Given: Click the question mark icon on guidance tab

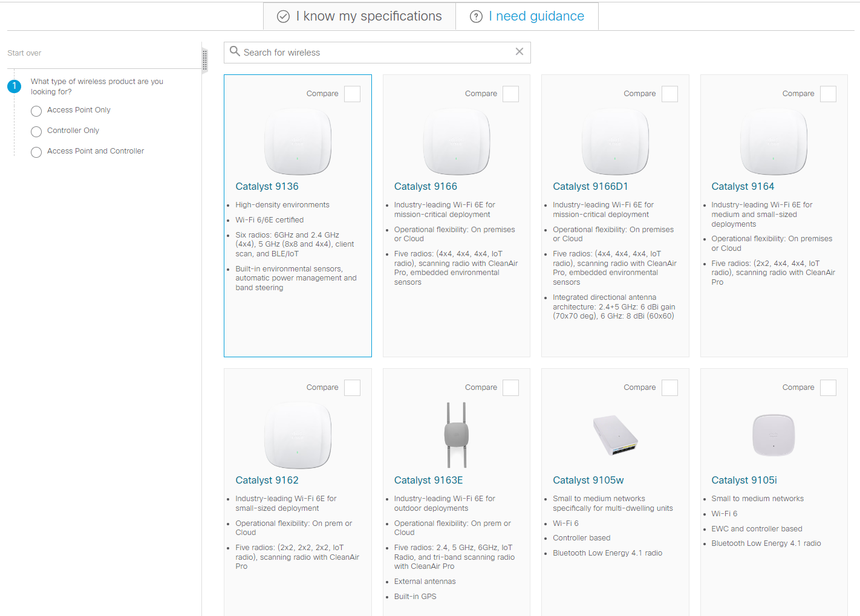Looking at the screenshot, I should point(475,16).
